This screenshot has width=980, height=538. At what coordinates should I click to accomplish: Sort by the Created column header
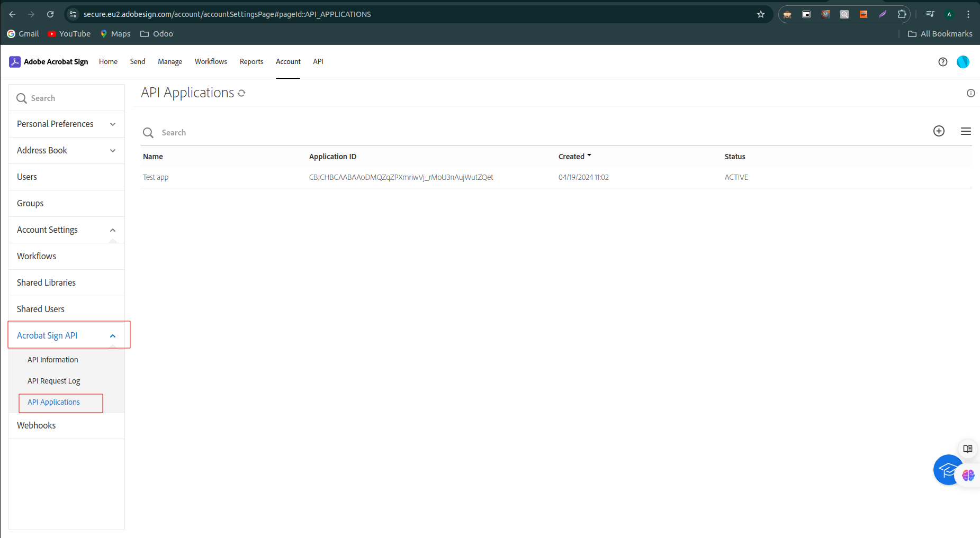[x=574, y=157]
